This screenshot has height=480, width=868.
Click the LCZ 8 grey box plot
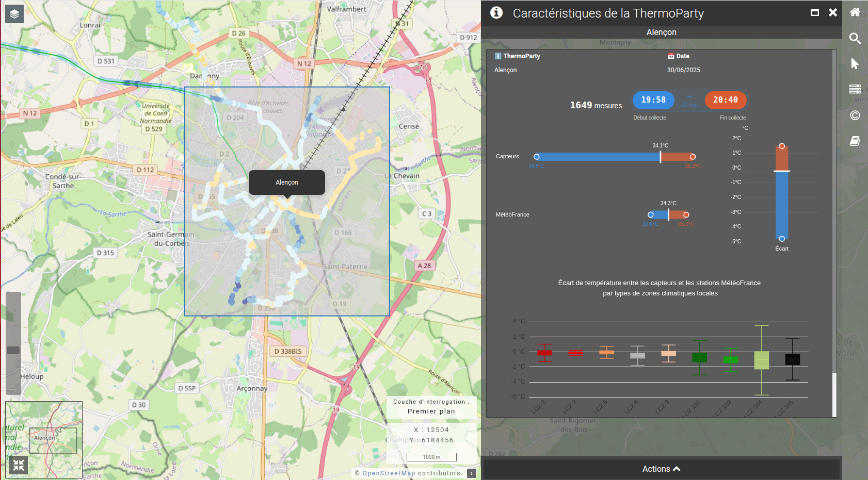[638, 356]
